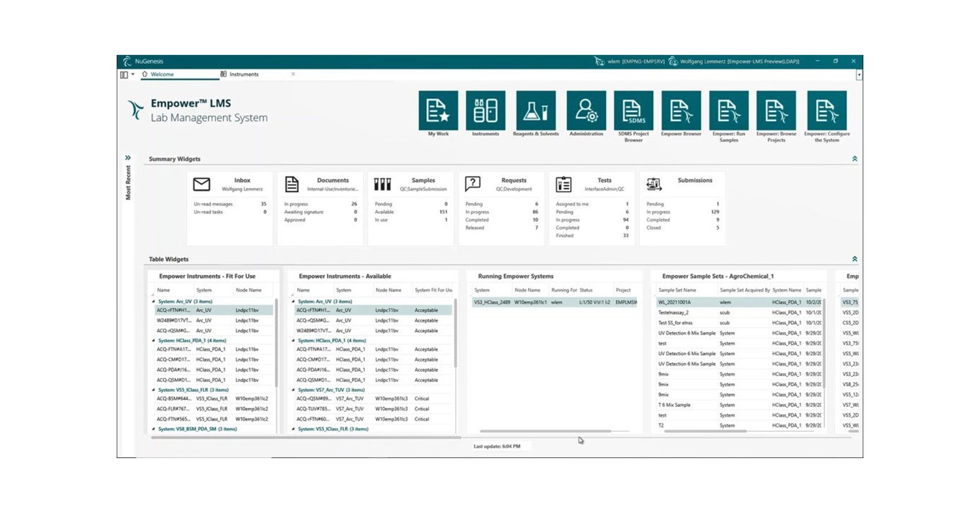The image size is (980, 513).
Task: Click the Submissions widget icon
Action: pos(654,184)
